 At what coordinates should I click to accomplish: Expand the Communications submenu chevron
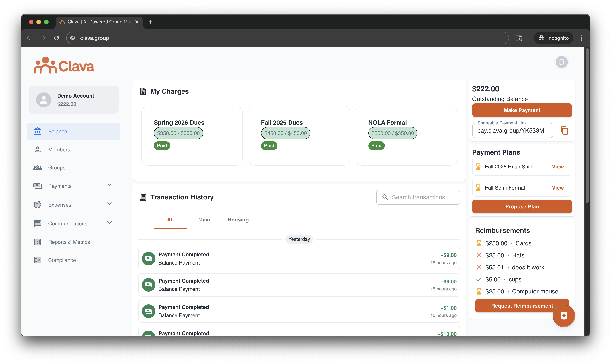point(109,223)
